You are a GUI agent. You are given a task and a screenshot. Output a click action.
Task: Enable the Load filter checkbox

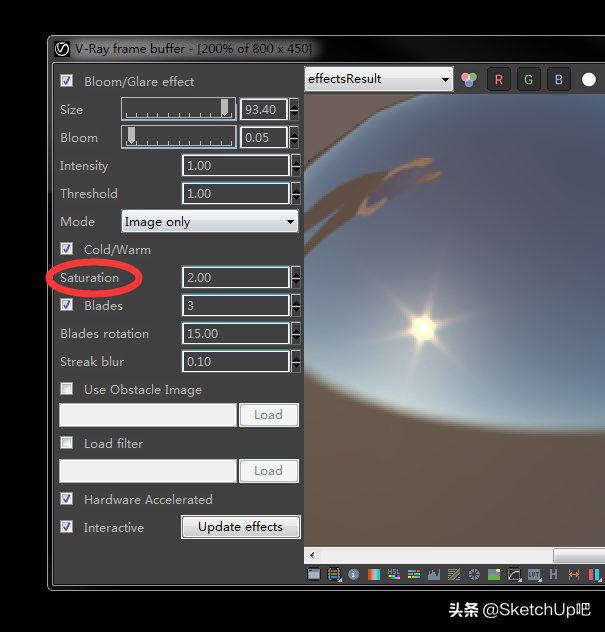click(x=67, y=443)
